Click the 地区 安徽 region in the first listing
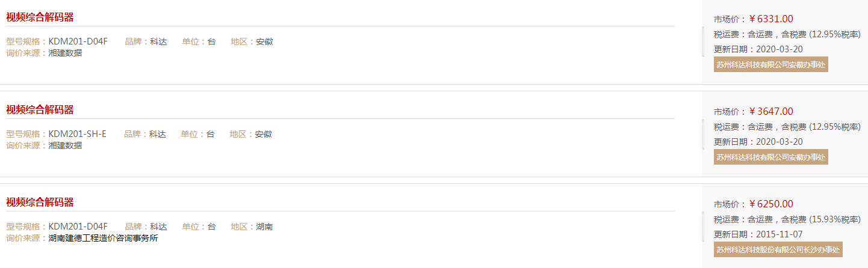The width and height of the screenshot is (868, 268). (264, 41)
